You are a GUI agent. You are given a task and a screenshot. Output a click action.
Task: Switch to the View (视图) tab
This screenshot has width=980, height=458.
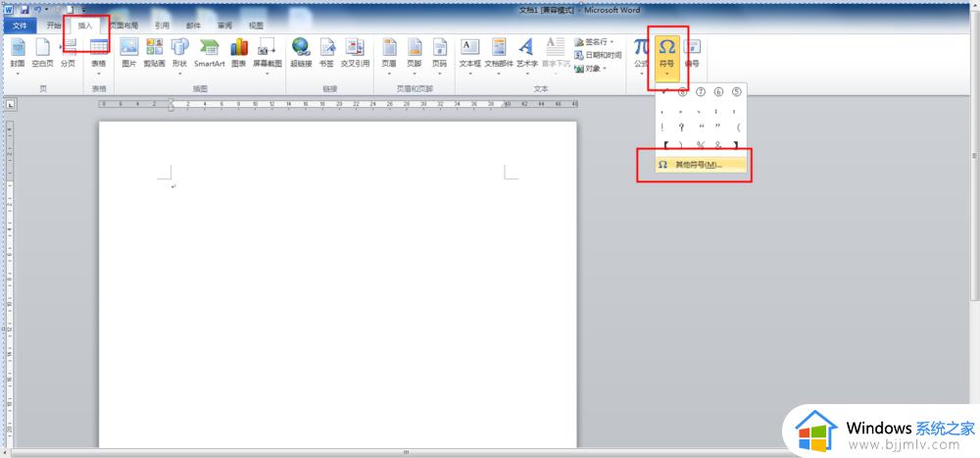point(256,25)
